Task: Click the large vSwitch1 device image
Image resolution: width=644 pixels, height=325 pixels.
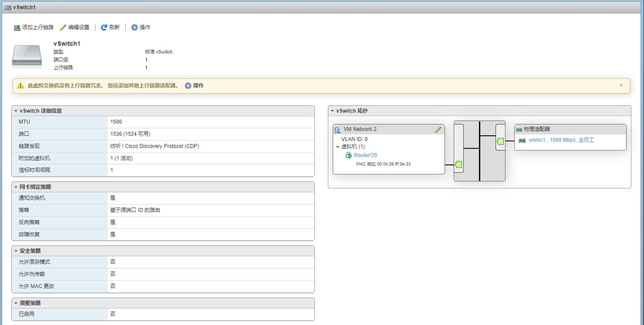Action: coord(27,56)
